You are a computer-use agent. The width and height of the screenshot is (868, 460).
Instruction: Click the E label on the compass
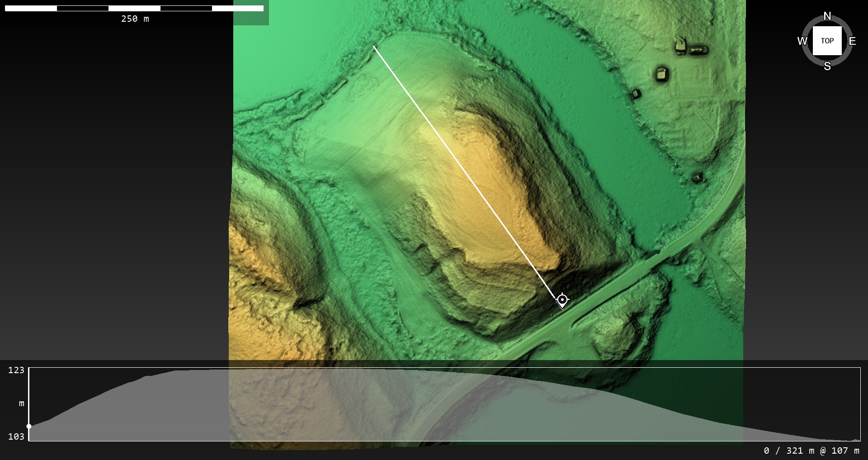coord(852,41)
